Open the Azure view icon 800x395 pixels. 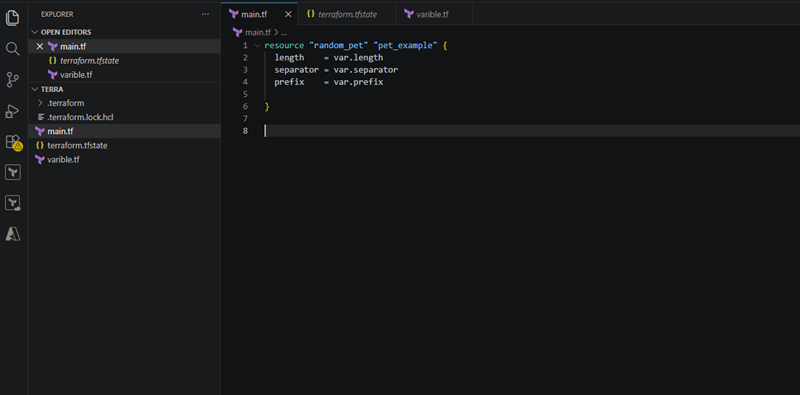(x=12, y=234)
